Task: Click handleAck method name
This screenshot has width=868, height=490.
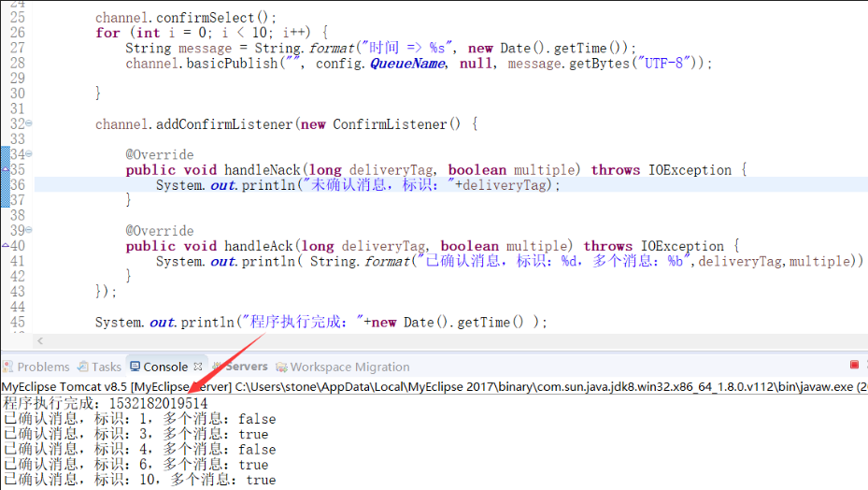Action: (258, 246)
